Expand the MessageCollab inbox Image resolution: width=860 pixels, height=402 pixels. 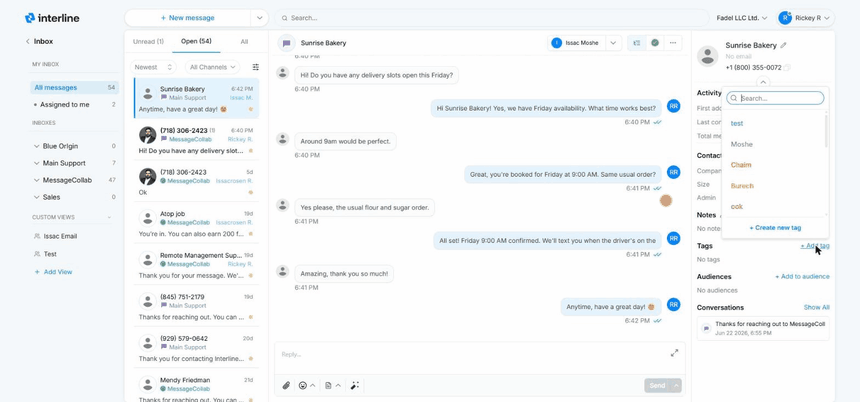[x=37, y=180]
